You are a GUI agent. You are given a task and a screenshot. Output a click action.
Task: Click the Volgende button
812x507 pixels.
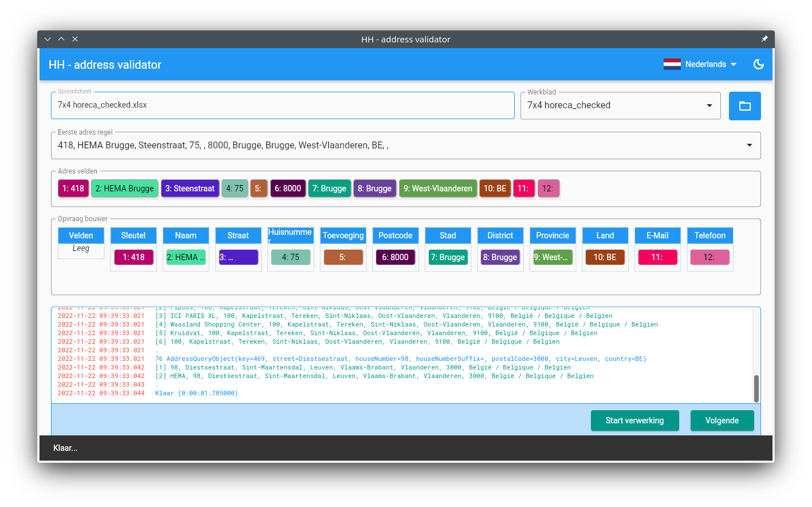point(722,420)
